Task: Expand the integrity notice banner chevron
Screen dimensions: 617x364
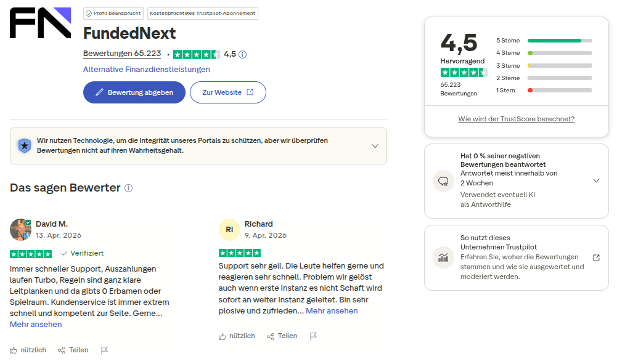Action: (x=375, y=146)
